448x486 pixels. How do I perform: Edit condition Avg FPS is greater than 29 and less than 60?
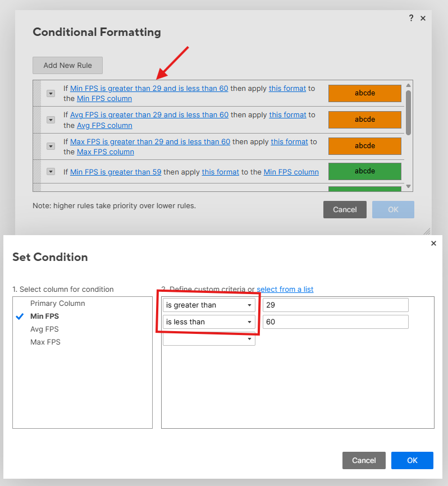point(149,114)
